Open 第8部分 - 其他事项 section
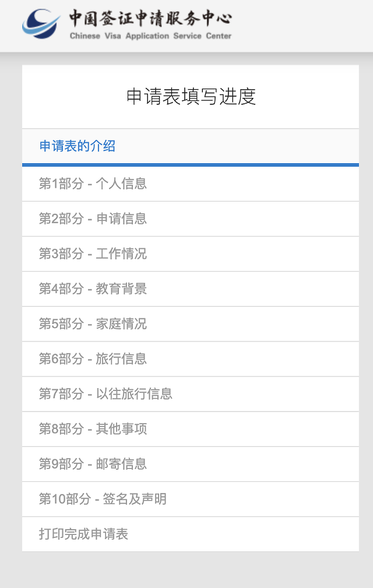373x588 pixels. pos(93,429)
